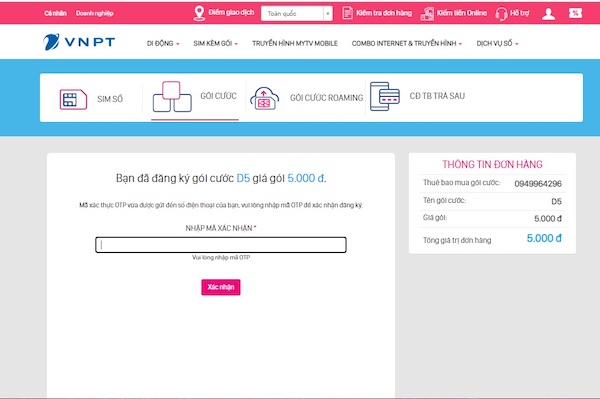Click the Gói cước boxes icon
This screenshot has width=600, height=399.
[x=172, y=96]
